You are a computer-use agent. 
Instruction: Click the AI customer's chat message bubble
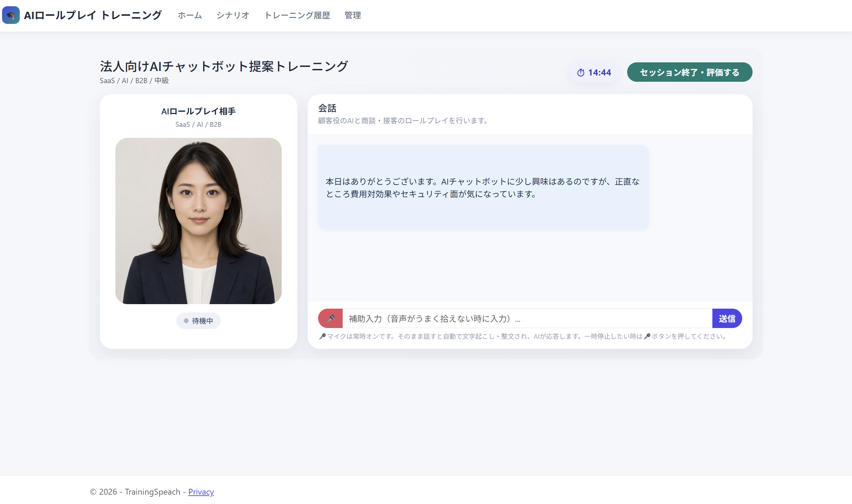(x=483, y=187)
